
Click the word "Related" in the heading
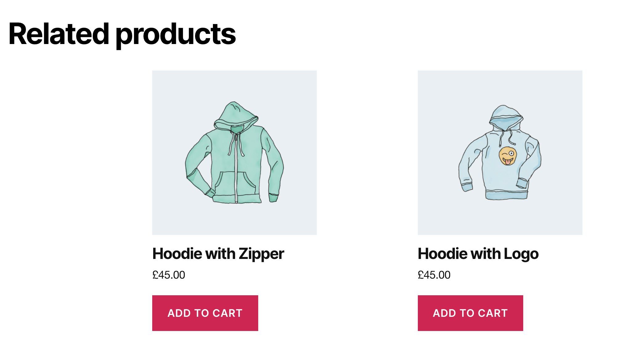point(59,34)
